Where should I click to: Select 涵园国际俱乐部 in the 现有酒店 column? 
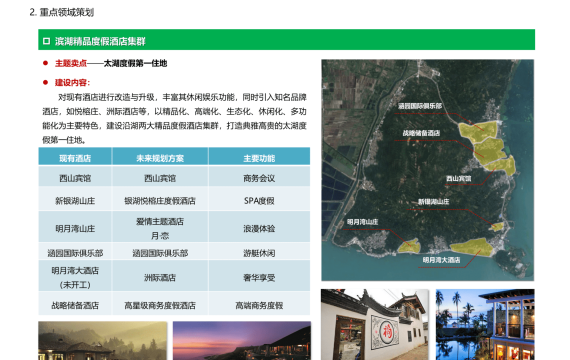click(x=75, y=253)
